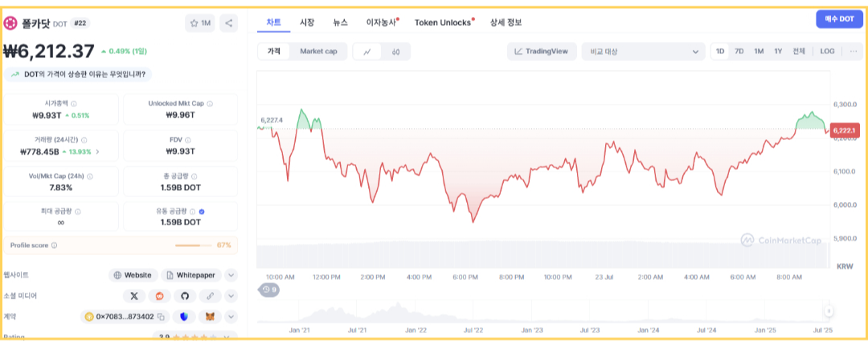Click the 매수 DOT buy button
This screenshot has height=350, width=868.
point(839,19)
